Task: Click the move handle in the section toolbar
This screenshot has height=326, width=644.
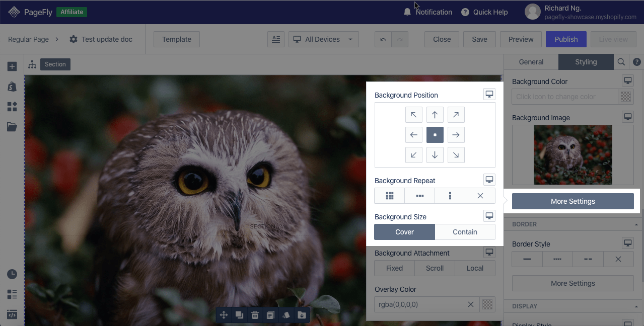Action: [x=224, y=315]
